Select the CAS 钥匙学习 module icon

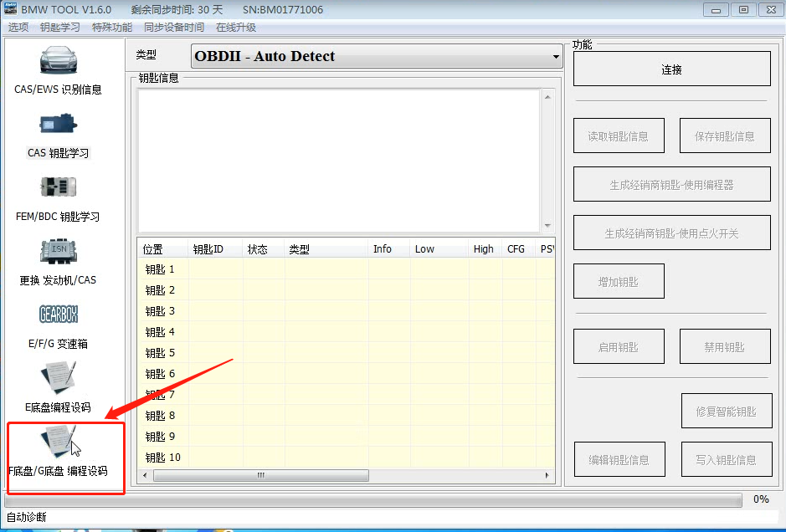coord(58,123)
